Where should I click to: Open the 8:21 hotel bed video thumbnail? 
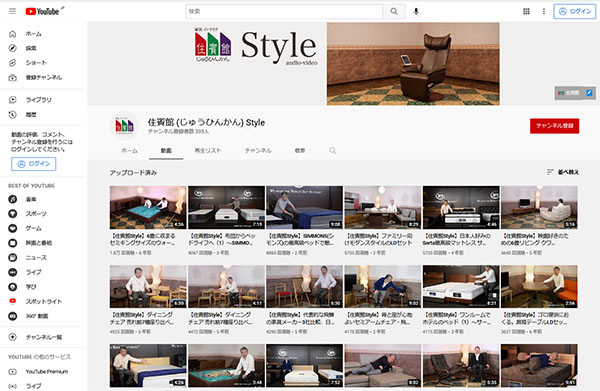tap(461, 287)
